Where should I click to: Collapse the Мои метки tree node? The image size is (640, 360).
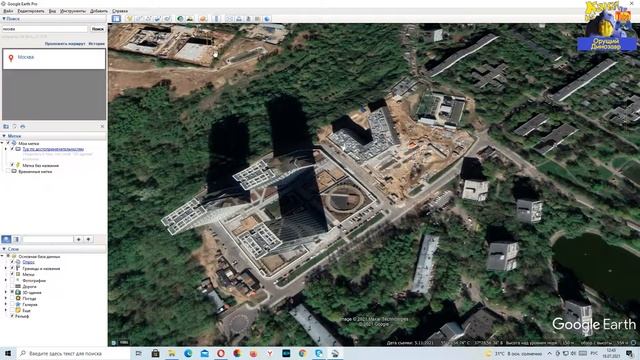[2, 143]
